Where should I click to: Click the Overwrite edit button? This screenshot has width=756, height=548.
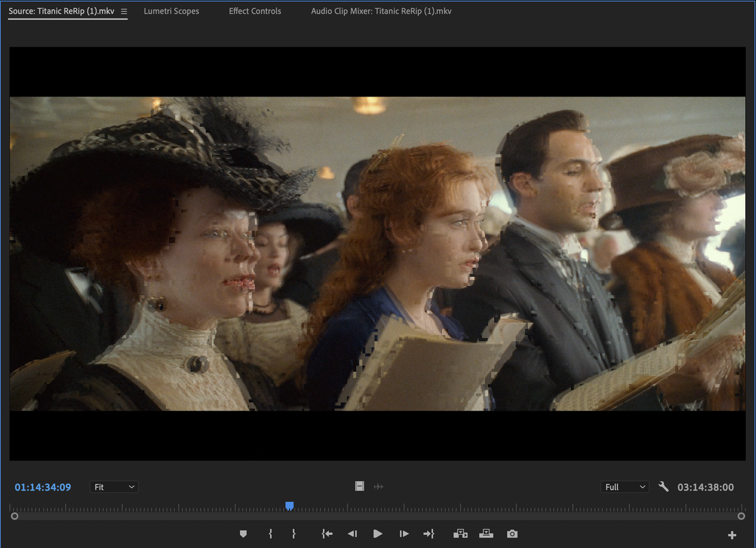pyautogui.click(x=486, y=534)
